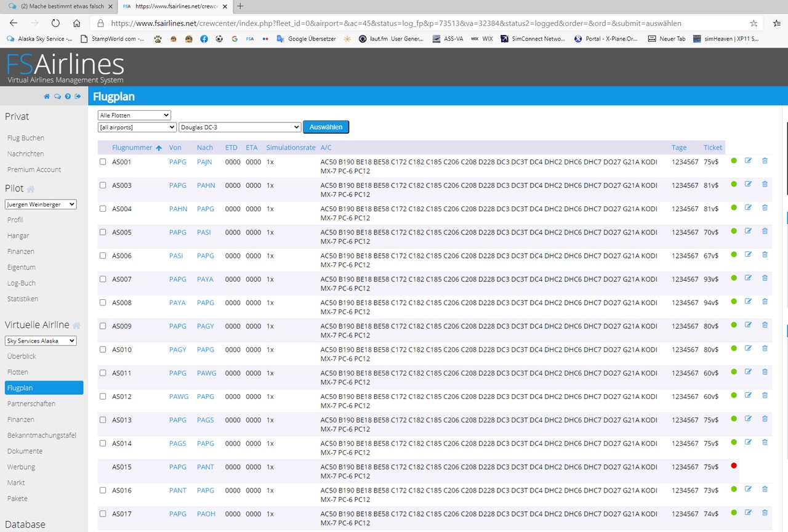788x532 pixels.
Task: Edit flight AS005 with the pencil icon
Action: (749, 231)
